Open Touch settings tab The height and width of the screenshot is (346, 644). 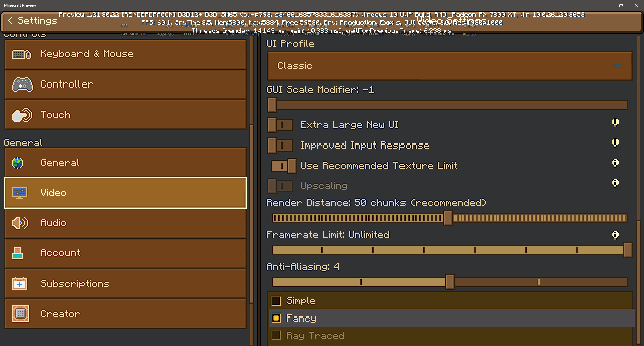[x=125, y=115]
